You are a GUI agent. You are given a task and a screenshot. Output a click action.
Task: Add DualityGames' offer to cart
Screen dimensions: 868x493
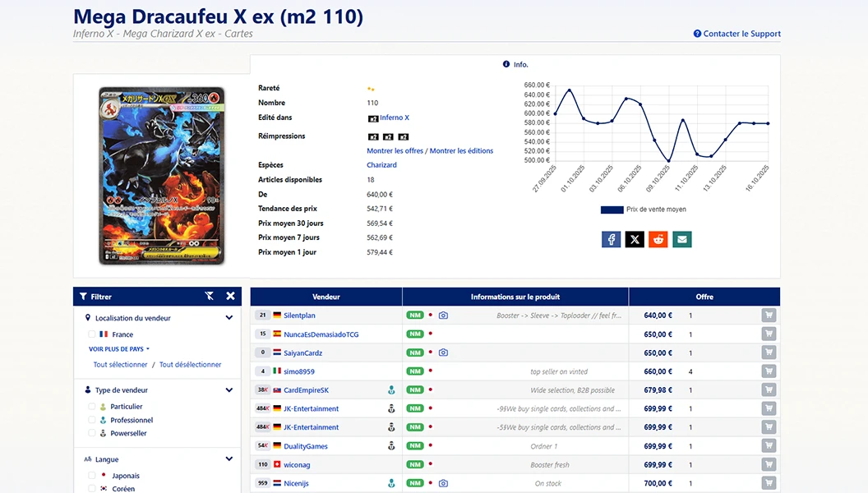769,446
